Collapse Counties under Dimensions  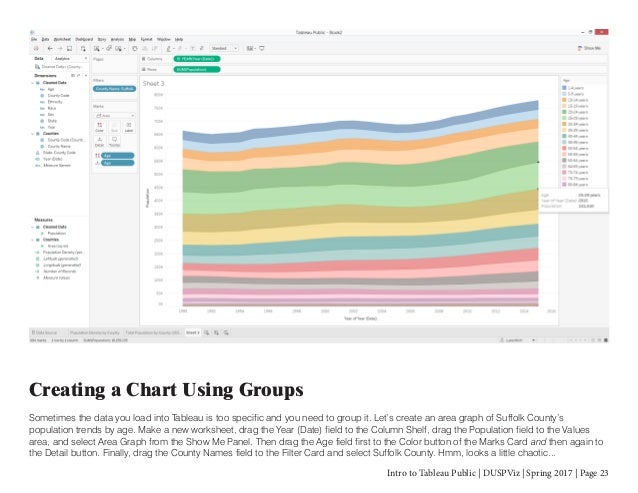coord(33,133)
